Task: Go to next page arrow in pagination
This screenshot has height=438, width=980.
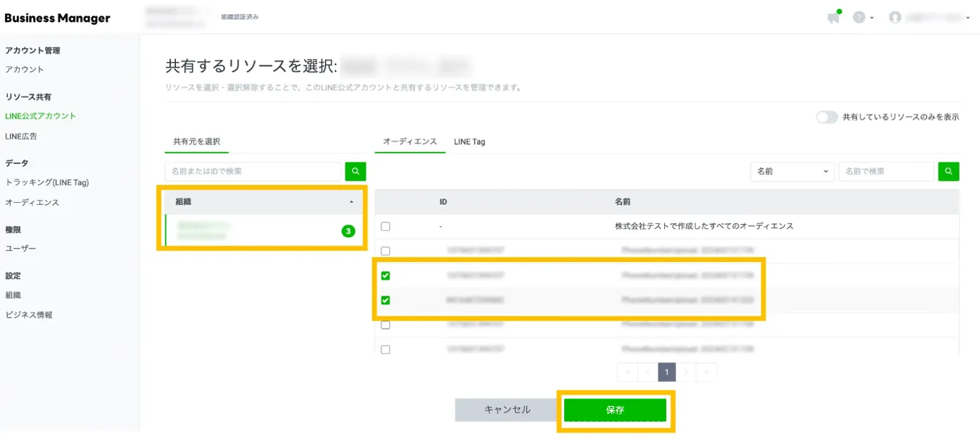Action: click(x=687, y=372)
